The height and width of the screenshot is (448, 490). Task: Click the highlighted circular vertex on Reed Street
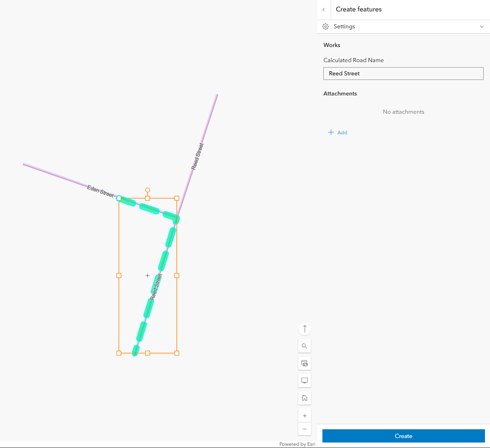pyautogui.click(x=119, y=198)
